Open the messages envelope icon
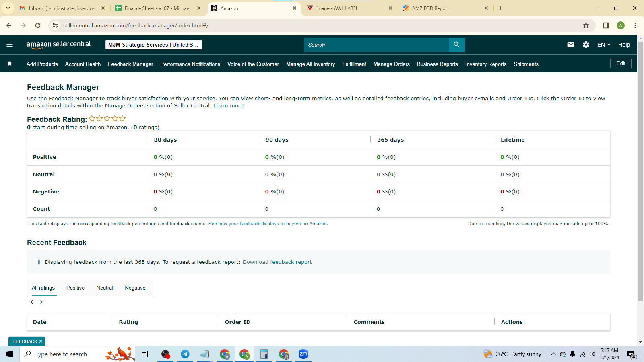Viewport: 644px width, 362px height. coord(571,45)
